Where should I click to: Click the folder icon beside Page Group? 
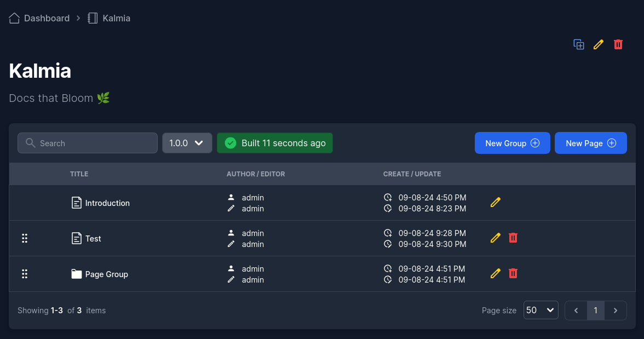(x=77, y=274)
